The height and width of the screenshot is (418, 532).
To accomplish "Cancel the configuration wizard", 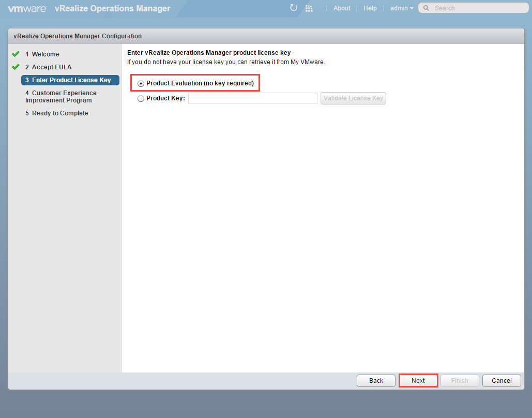I will (x=501, y=381).
